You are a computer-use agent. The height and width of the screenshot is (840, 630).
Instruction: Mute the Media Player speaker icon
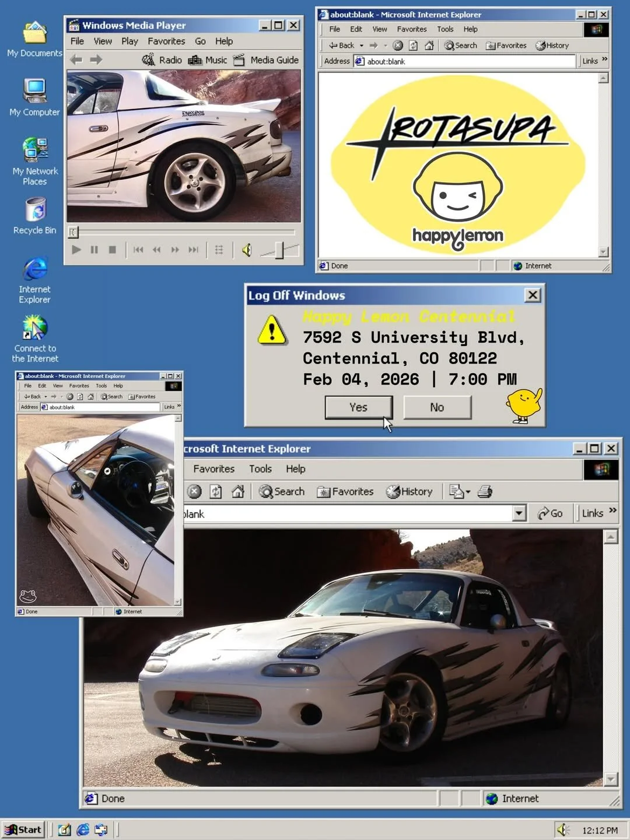pos(247,250)
